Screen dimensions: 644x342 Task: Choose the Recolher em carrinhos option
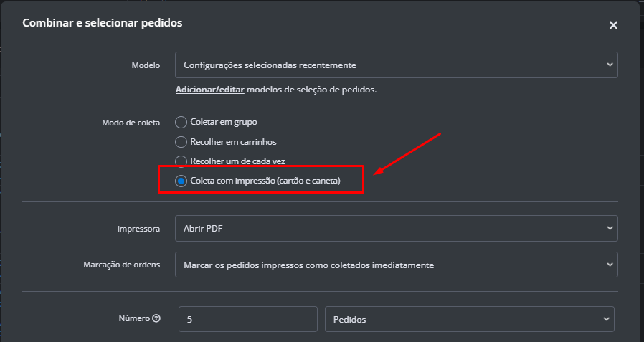click(x=181, y=142)
